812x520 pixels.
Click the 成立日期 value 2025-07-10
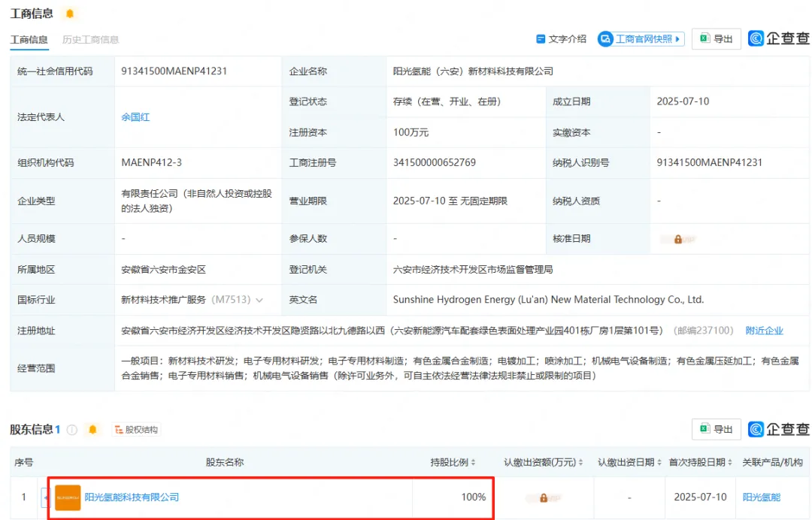tap(683, 101)
